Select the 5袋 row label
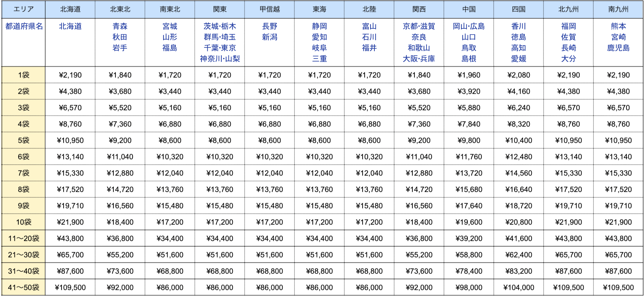The image size is (644, 297). (23, 140)
